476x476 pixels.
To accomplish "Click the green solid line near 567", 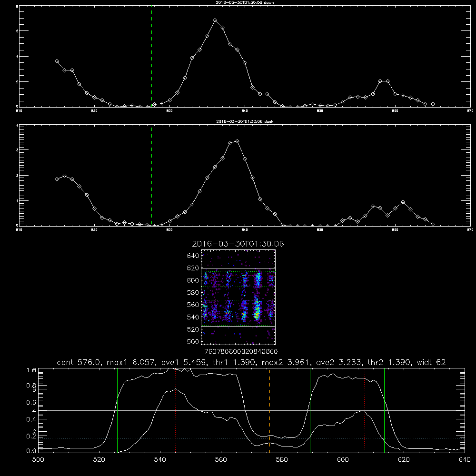I will click(243, 410).
